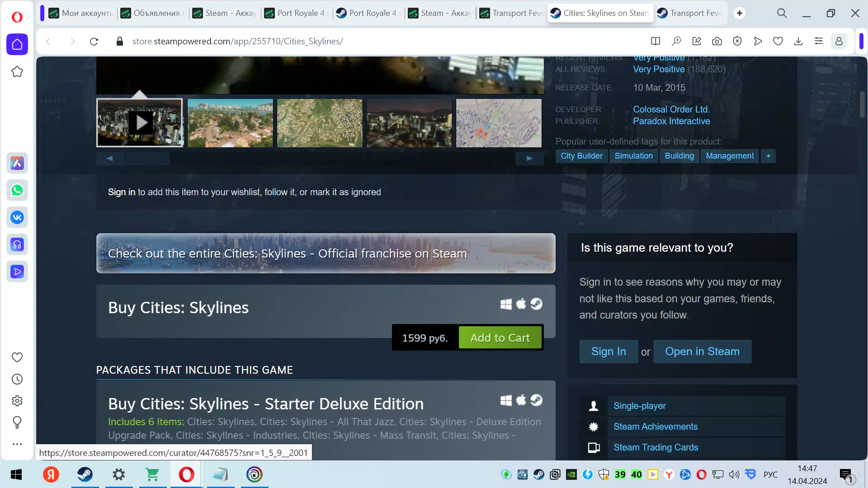Reload the current page
Screen dimensions: 868x488
[94, 42]
